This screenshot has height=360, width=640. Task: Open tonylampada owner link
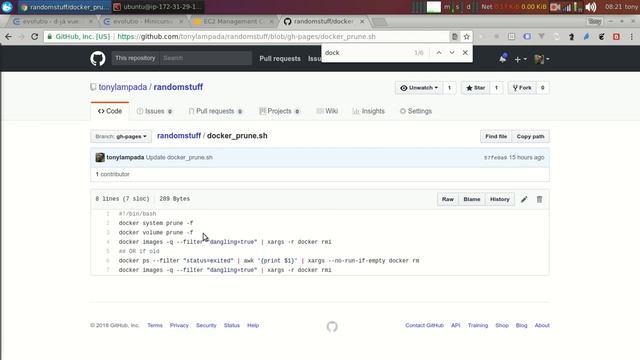click(x=122, y=87)
